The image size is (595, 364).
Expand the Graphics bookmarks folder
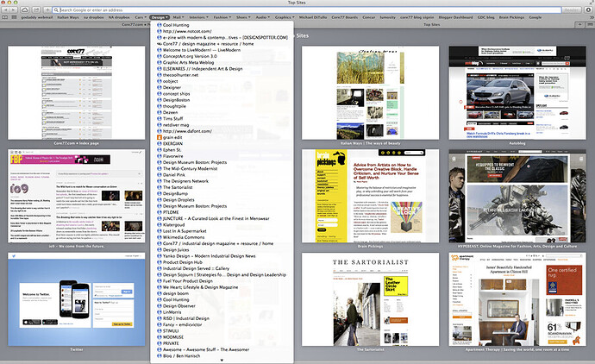[285, 17]
